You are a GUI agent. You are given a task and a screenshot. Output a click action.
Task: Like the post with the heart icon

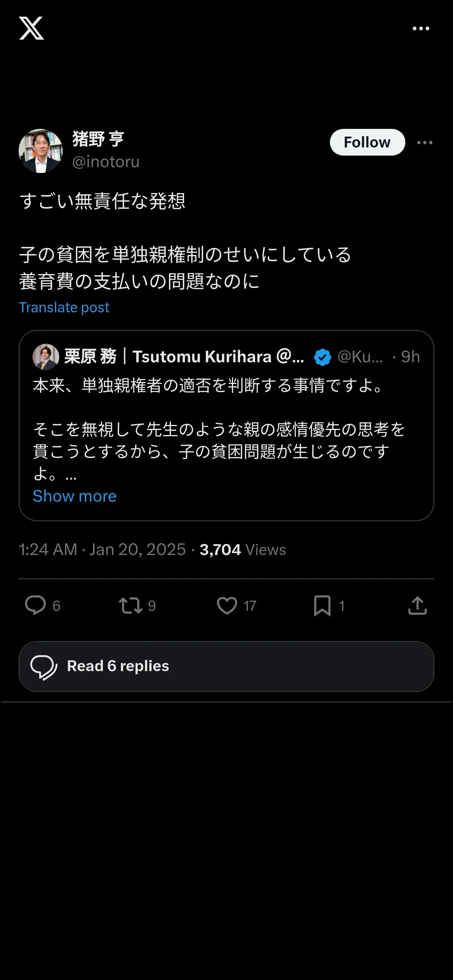[x=227, y=605]
